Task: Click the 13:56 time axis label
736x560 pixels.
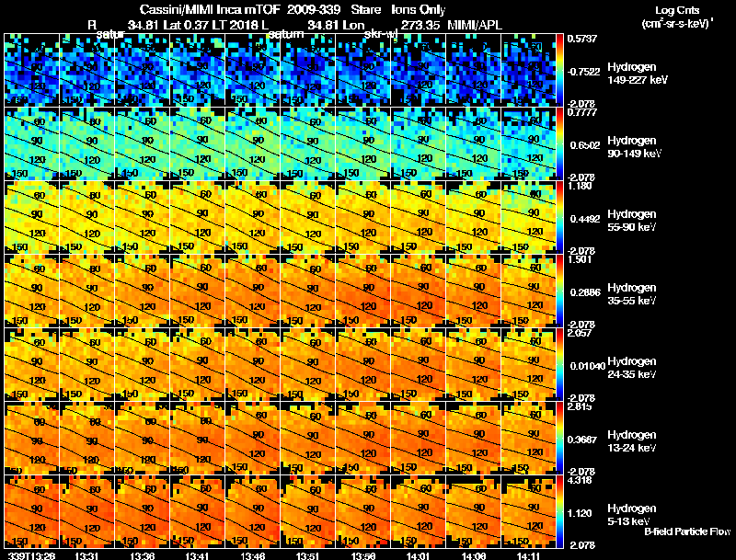Action: pos(362,556)
